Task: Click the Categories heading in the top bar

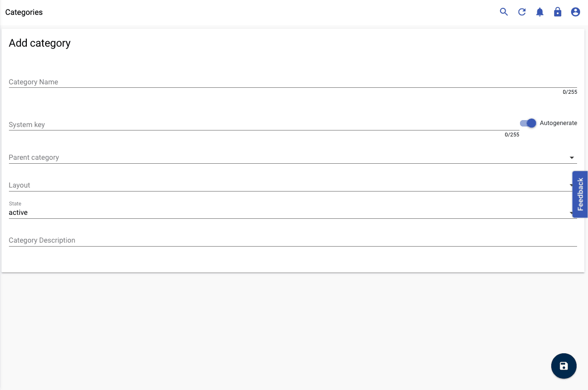Action: (24, 12)
